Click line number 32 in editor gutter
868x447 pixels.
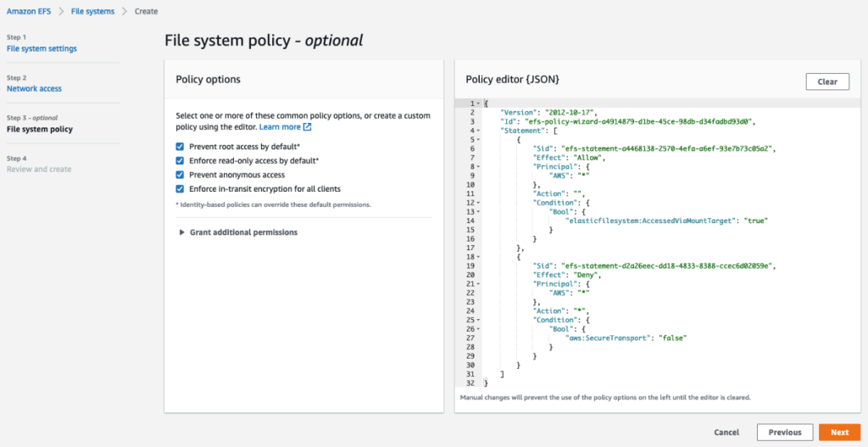(x=470, y=383)
